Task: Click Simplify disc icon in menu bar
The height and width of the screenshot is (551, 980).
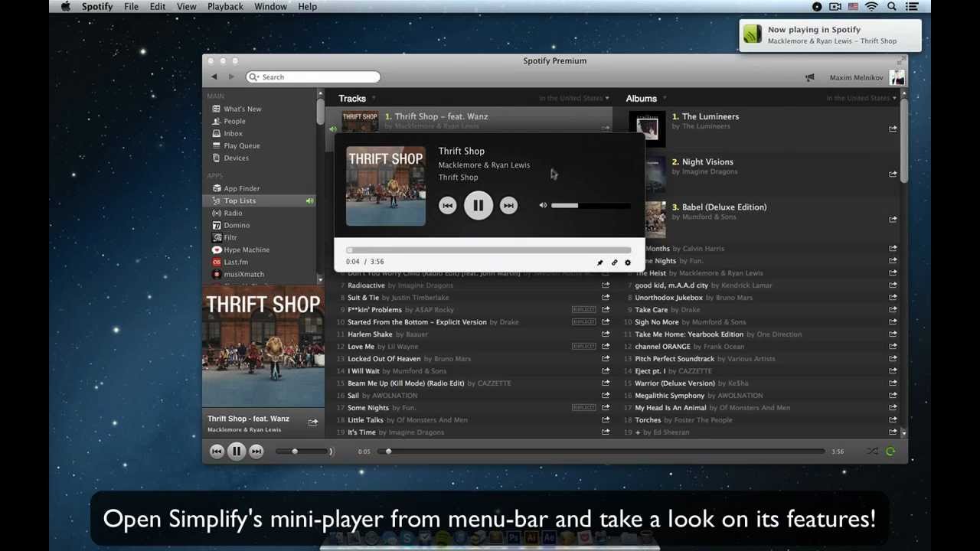Action: point(817,7)
